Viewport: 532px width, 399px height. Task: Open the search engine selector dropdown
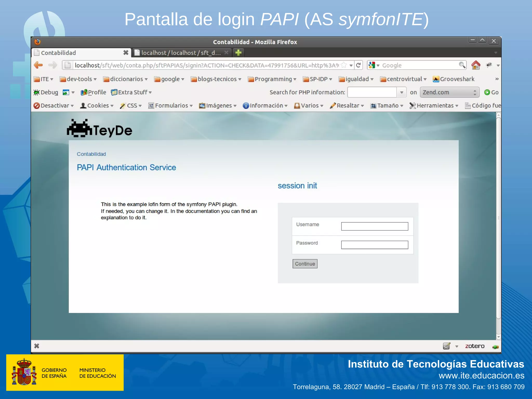374,65
